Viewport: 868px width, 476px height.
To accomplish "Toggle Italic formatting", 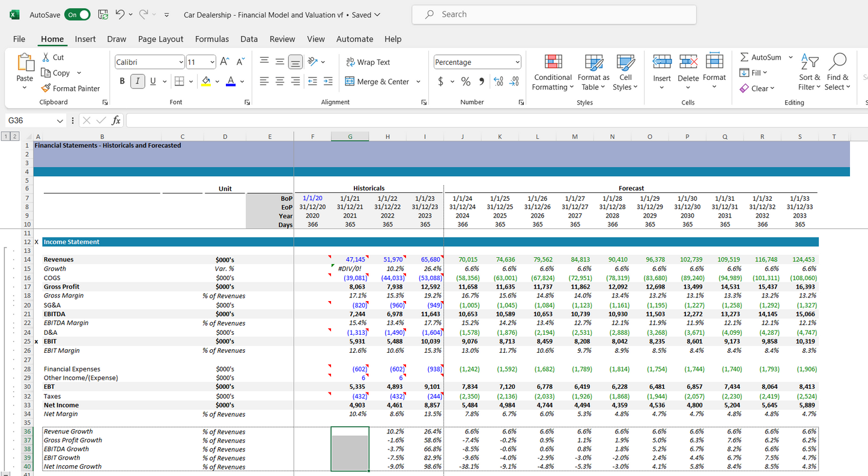I will click(x=138, y=82).
